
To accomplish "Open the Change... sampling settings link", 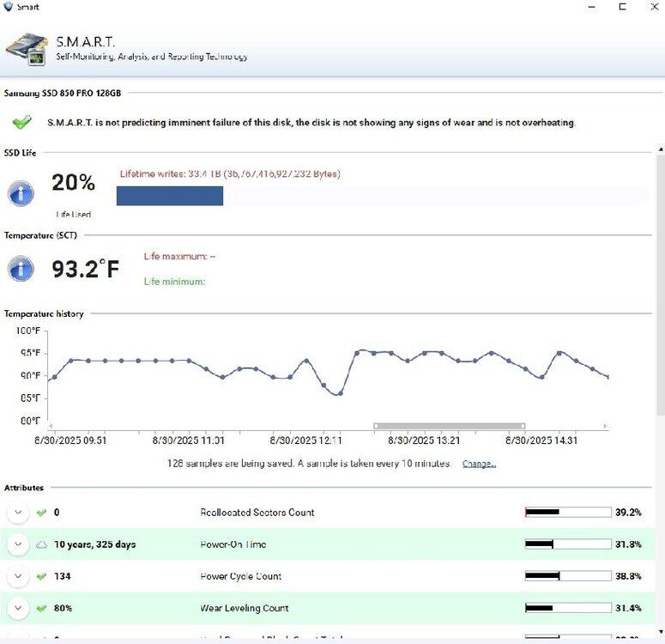I will point(479,464).
